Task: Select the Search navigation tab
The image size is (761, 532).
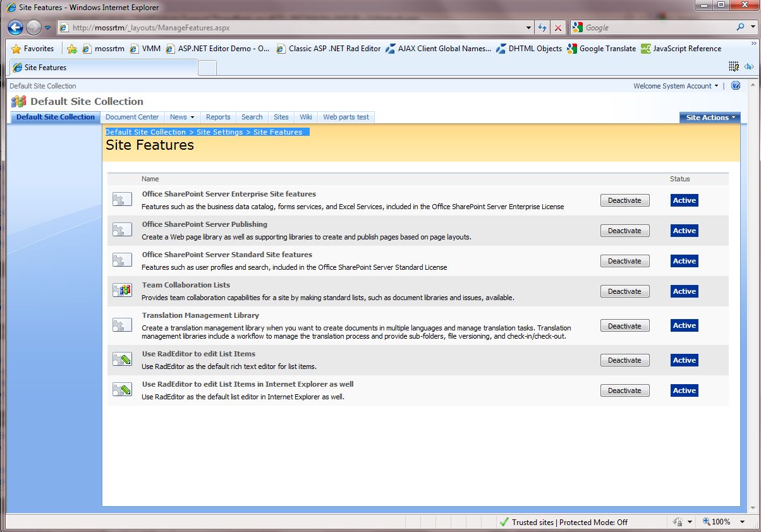Action: pos(252,117)
